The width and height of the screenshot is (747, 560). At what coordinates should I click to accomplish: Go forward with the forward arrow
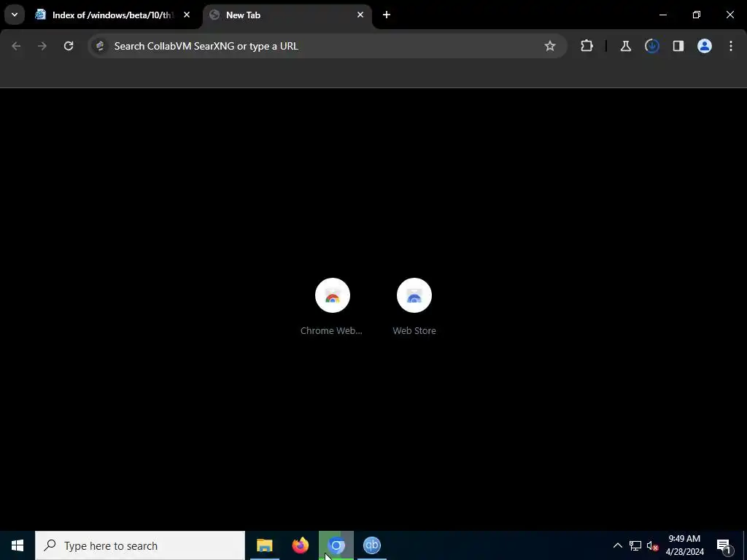click(42, 46)
